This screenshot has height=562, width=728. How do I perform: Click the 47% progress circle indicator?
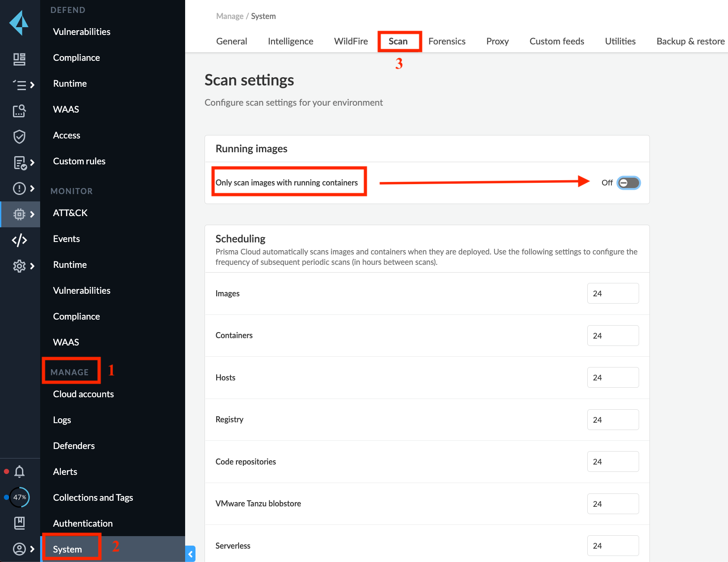[19, 497]
